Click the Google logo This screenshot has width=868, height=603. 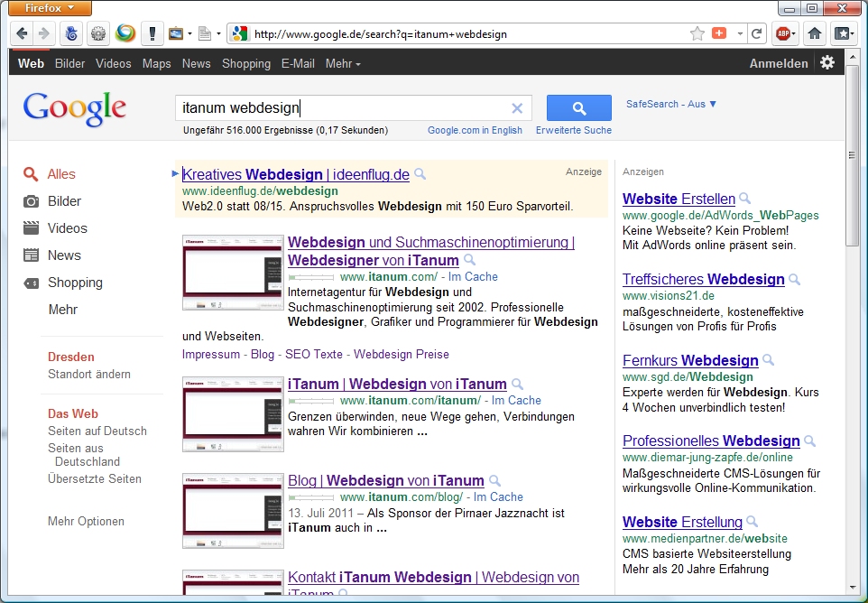75,109
